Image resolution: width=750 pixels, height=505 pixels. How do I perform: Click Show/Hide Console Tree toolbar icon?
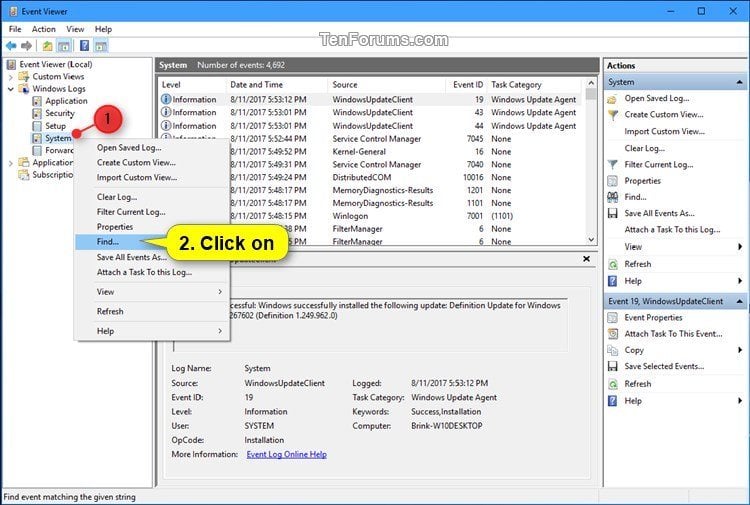point(64,46)
